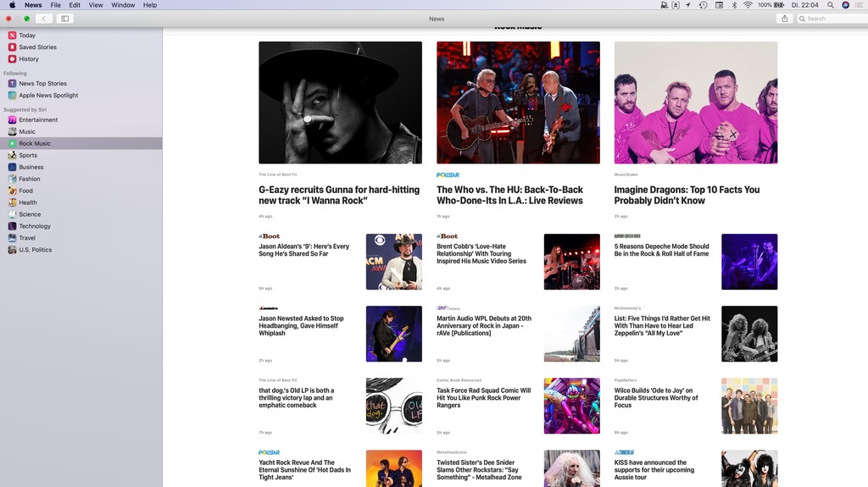
Task: Toggle the sidebar with toolbar button
Action: tap(64, 19)
